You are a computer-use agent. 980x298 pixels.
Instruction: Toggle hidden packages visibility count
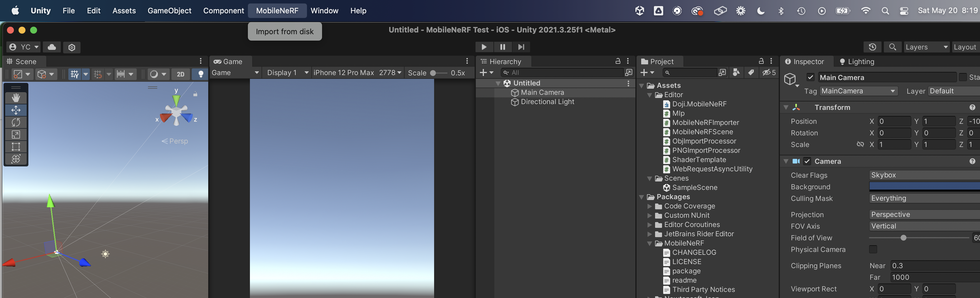click(x=769, y=72)
